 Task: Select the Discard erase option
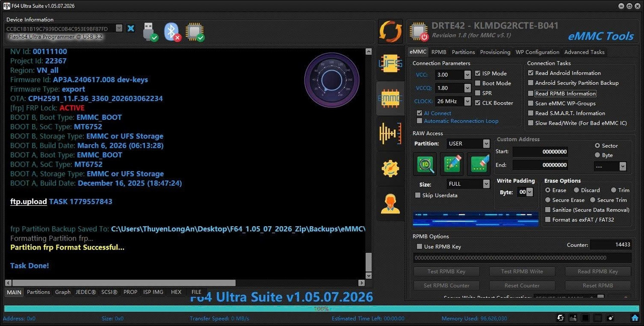coord(577,190)
